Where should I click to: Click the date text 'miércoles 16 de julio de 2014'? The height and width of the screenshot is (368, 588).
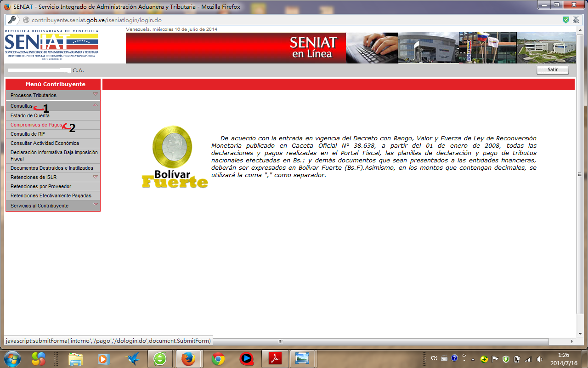tap(185, 29)
